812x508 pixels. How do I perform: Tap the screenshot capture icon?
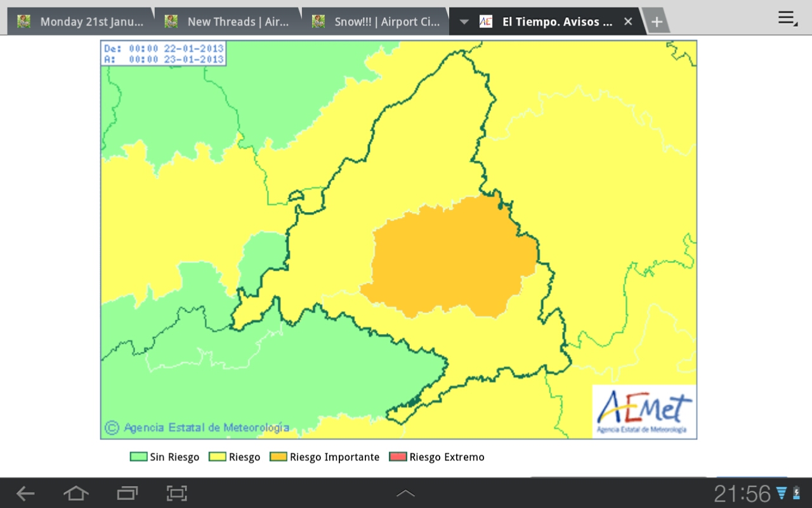176,493
